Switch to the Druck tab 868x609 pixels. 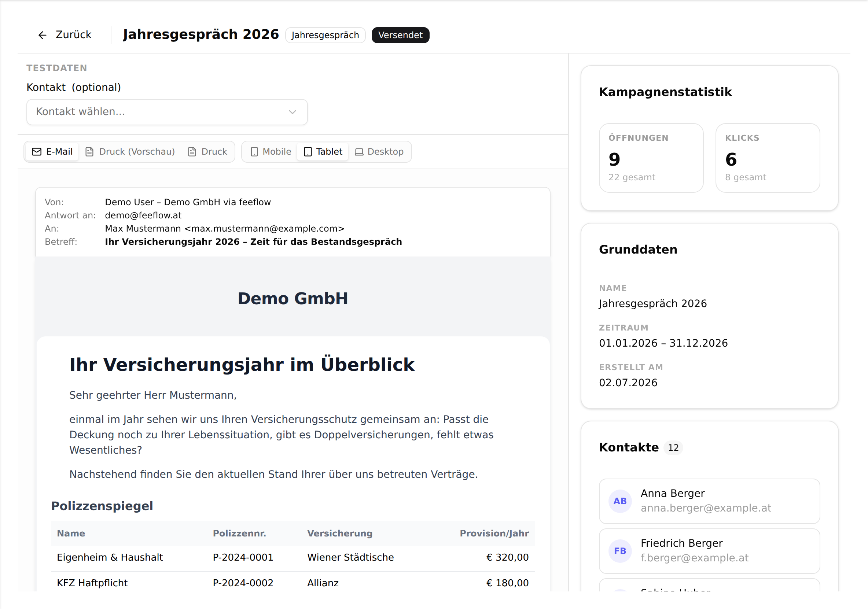point(207,152)
